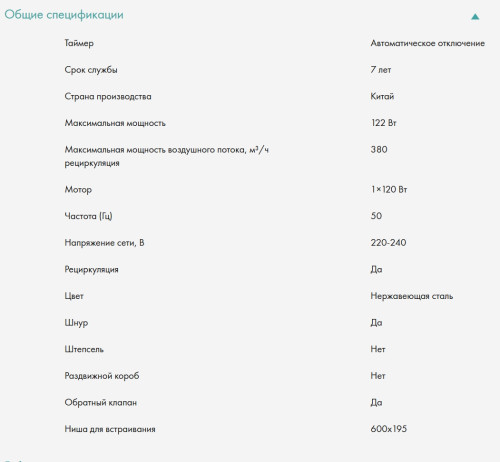Click the airflow value 380
Viewport: 500px width, 462px height.
tap(379, 149)
